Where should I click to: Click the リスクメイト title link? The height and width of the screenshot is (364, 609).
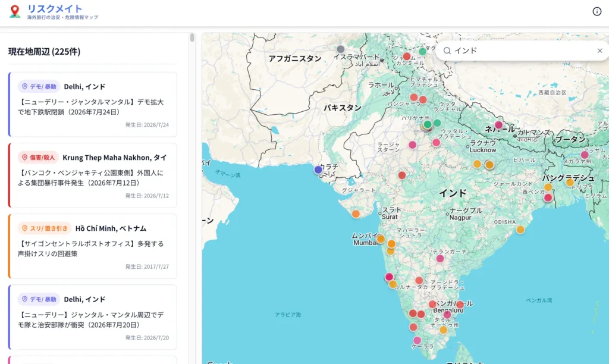[55, 8]
